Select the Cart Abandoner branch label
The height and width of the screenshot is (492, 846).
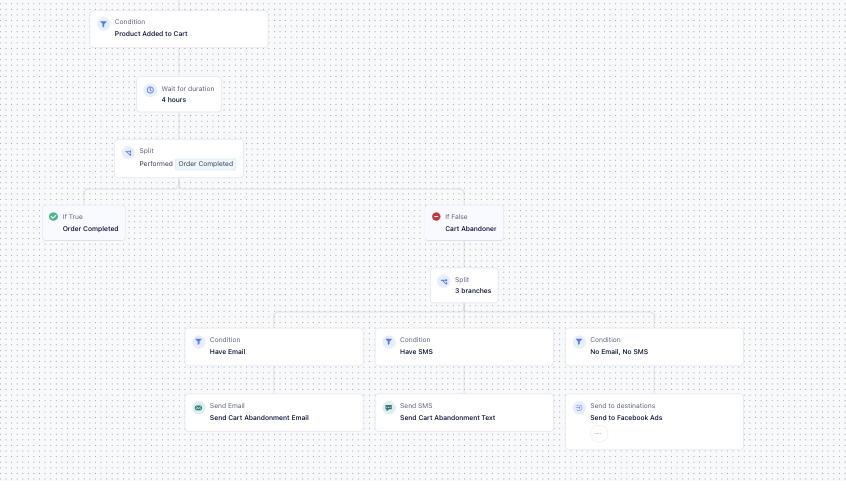pos(470,229)
